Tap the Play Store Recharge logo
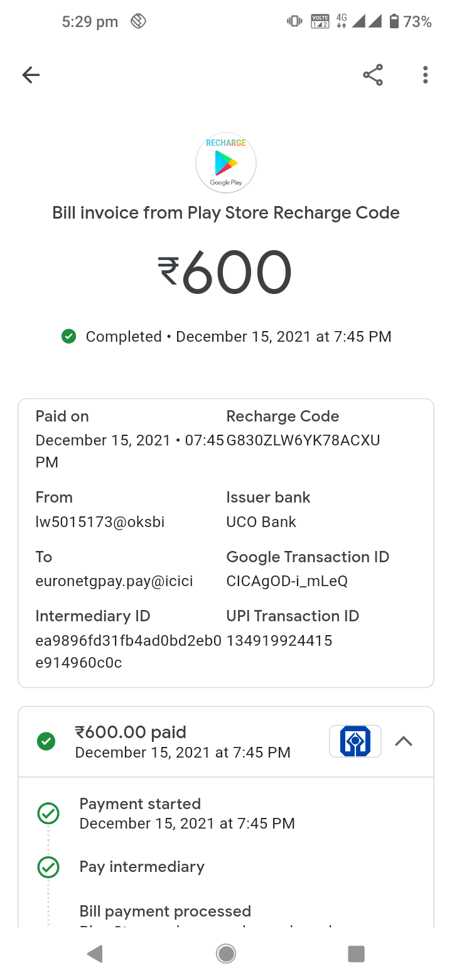452x980 pixels. click(x=226, y=163)
